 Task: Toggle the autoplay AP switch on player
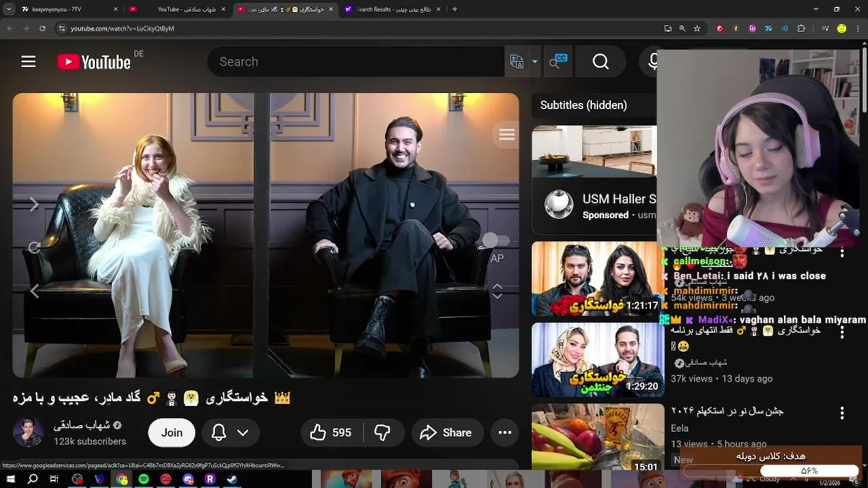(496, 241)
